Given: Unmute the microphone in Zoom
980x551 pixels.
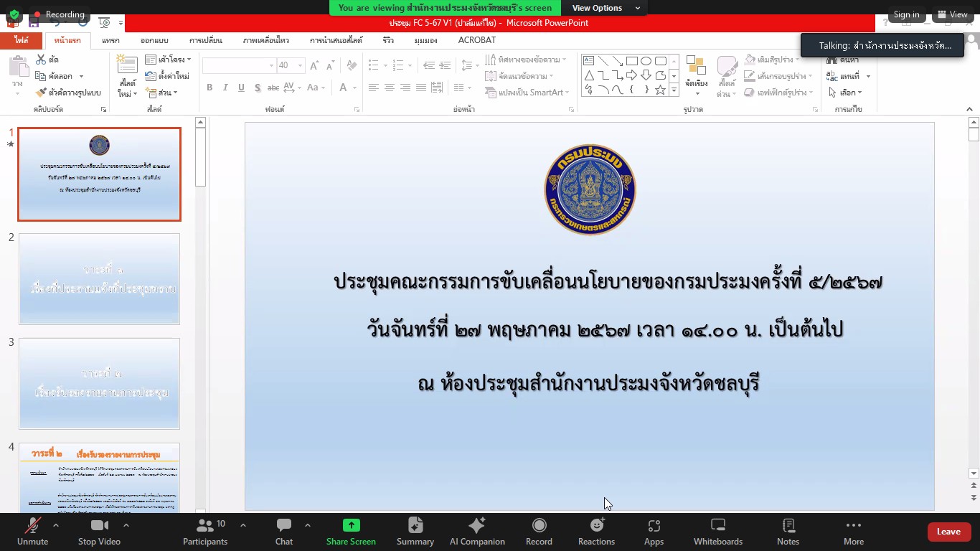Looking at the screenshot, I should tap(32, 532).
